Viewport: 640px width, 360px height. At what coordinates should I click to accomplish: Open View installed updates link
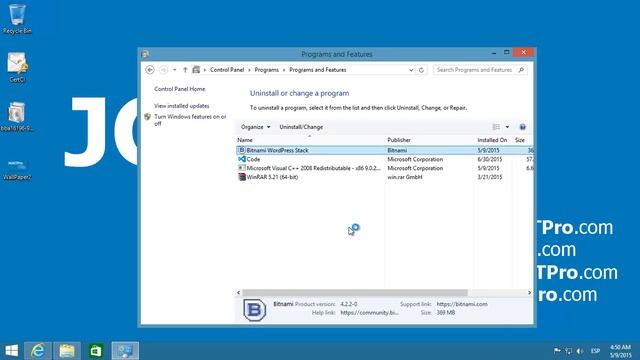tap(182, 106)
